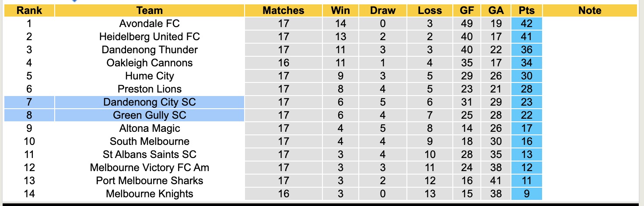Click the Note column header
The image size is (644, 206).
click(590, 10)
